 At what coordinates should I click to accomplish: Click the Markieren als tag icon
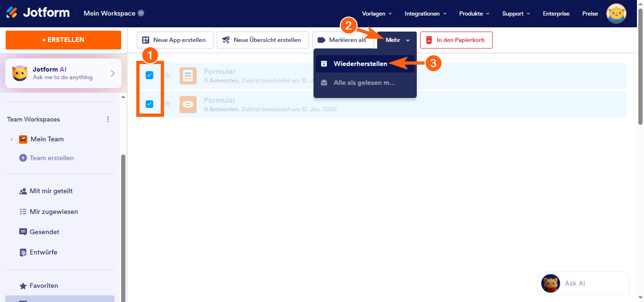[322, 40]
